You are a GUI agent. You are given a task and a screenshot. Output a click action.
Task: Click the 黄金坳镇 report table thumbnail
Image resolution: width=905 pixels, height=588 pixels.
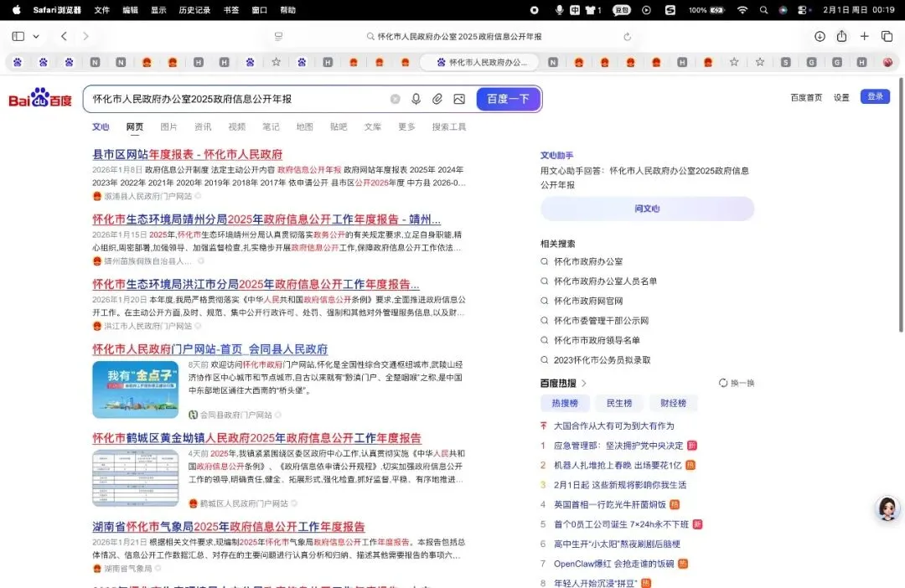(x=135, y=477)
